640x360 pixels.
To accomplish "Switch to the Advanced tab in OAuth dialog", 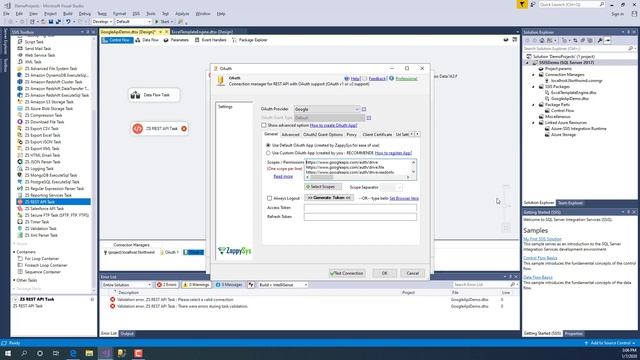I will [290, 135].
